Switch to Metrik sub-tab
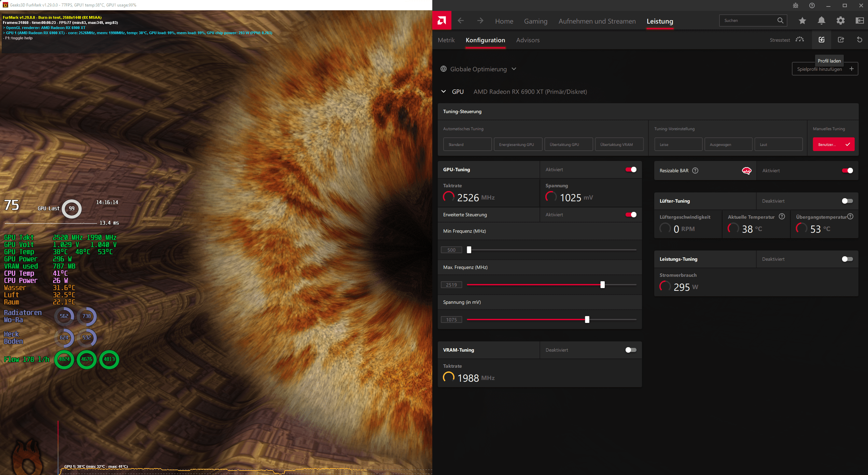 (446, 40)
